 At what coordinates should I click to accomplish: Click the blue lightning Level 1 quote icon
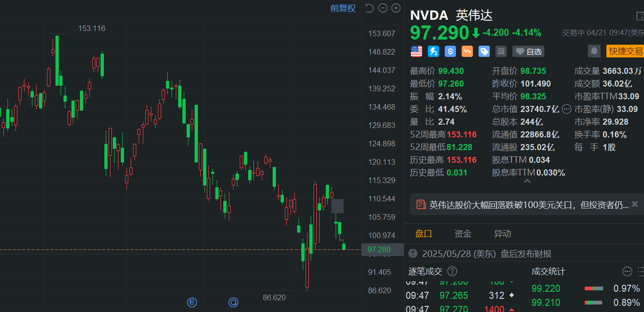click(433, 51)
